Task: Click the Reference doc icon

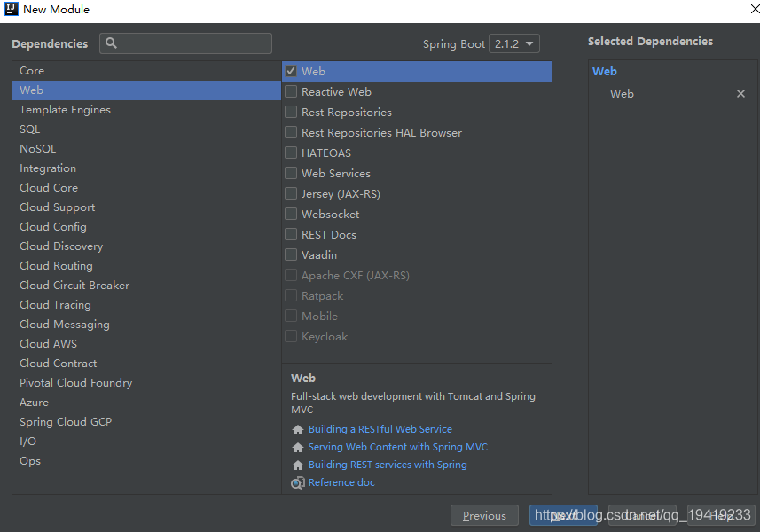Action: point(298,482)
